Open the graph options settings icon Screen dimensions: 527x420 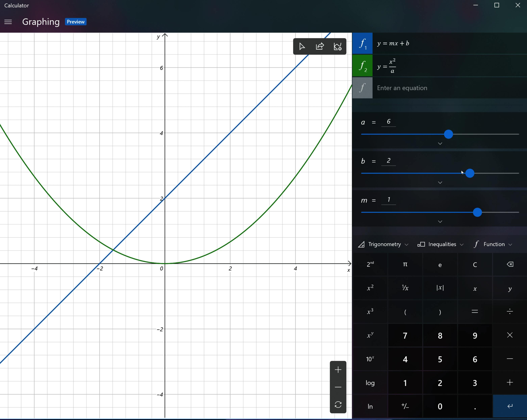[337, 46]
